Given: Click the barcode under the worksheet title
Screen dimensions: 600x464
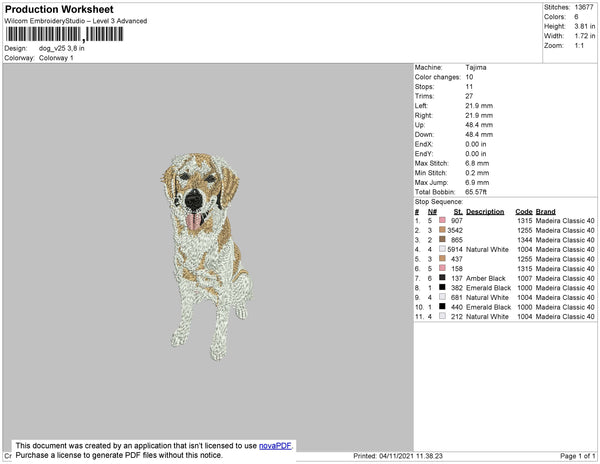Looking at the screenshot, I should pyautogui.click(x=64, y=34).
